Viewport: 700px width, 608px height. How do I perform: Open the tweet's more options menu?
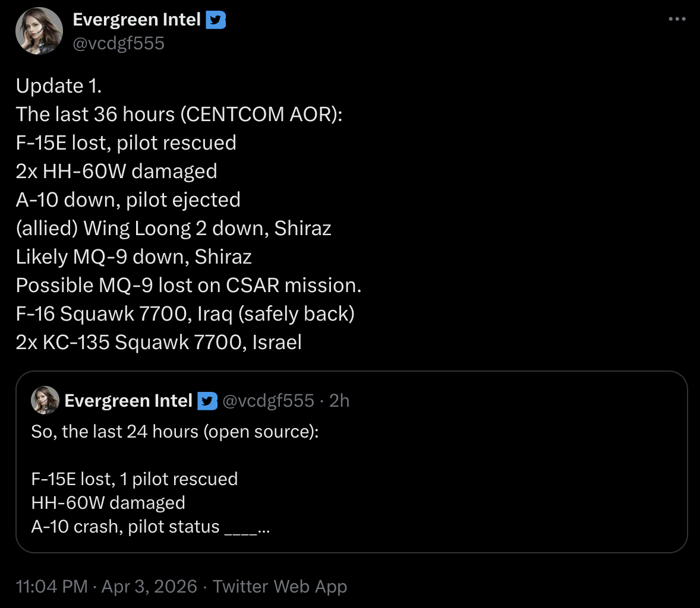pos(677,19)
